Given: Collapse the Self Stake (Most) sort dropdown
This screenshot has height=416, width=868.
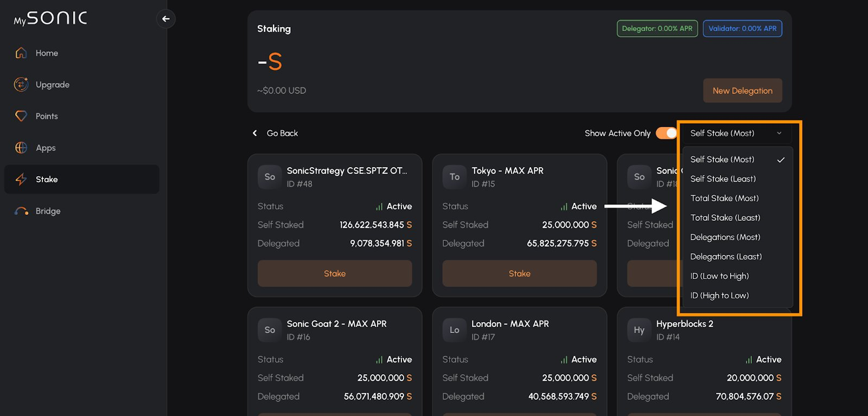Looking at the screenshot, I should pos(736,133).
